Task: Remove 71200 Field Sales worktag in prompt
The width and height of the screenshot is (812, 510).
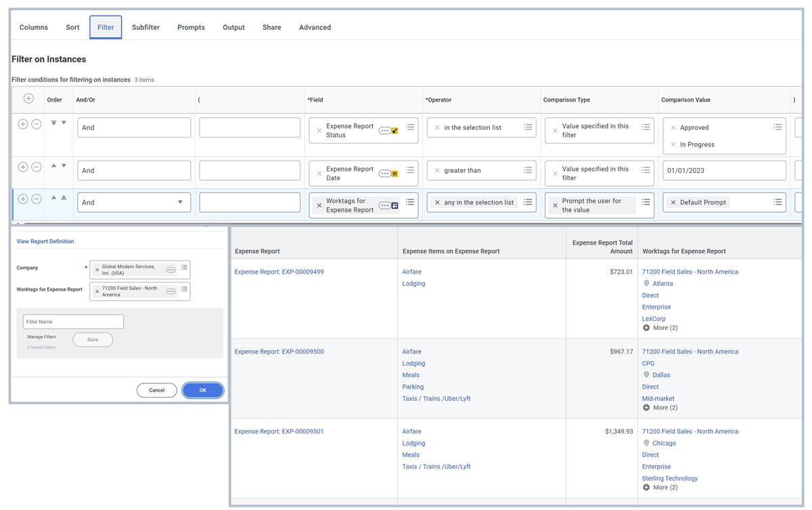Action: point(97,292)
